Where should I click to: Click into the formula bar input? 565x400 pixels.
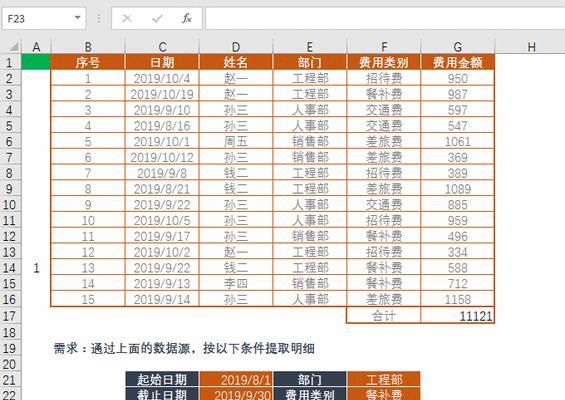click(x=385, y=18)
